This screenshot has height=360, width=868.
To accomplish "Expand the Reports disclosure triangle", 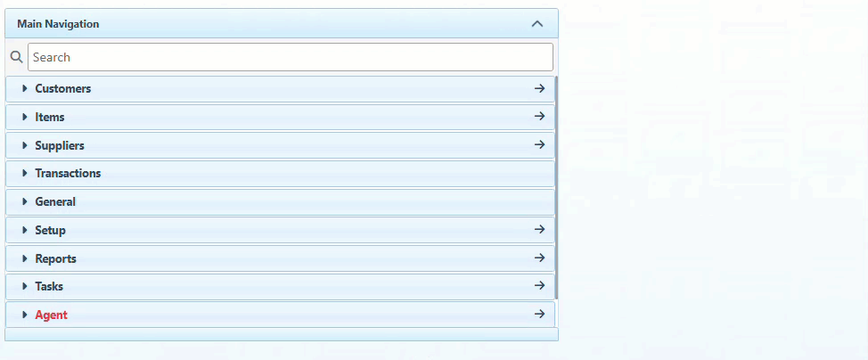I will (x=25, y=258).
